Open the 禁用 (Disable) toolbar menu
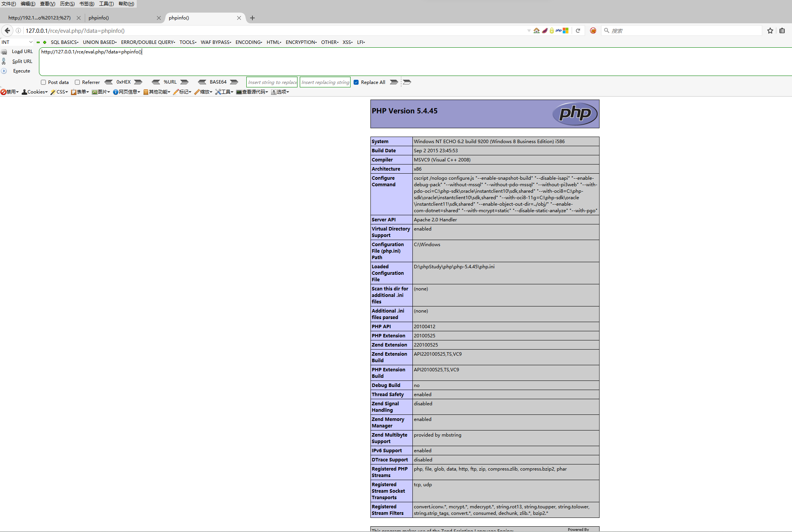Viewport: 792px width, 532px height. 10,92
